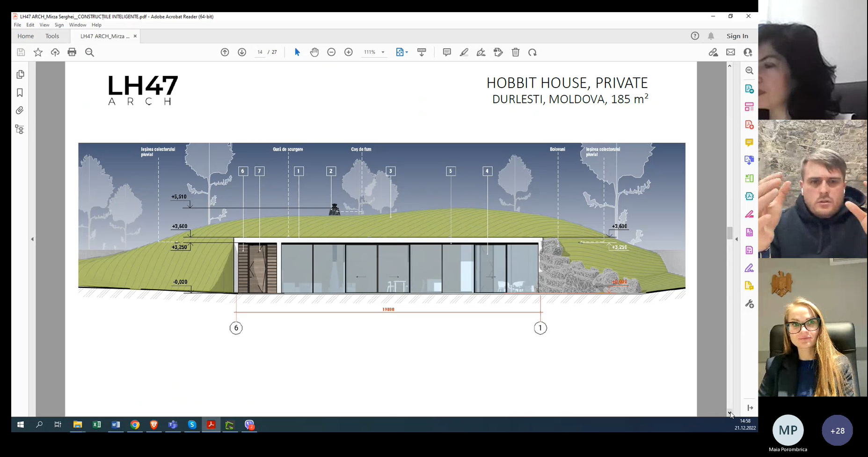The width and height of the screenshot is (868, 457).
Task: Click the Zoom In plus icon
Action: click(x=349, y=52)
